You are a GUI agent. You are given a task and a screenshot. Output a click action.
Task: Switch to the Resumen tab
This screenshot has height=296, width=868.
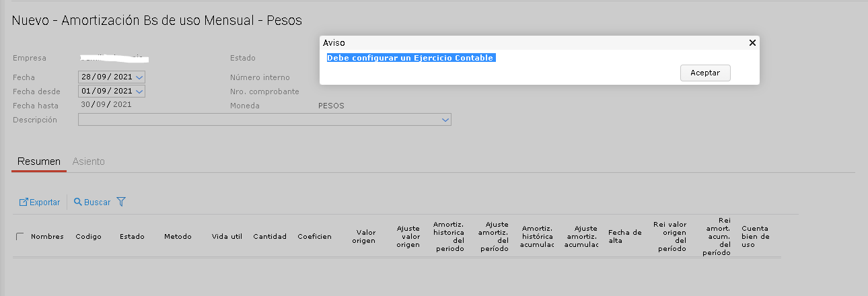[x=39, y=161]
